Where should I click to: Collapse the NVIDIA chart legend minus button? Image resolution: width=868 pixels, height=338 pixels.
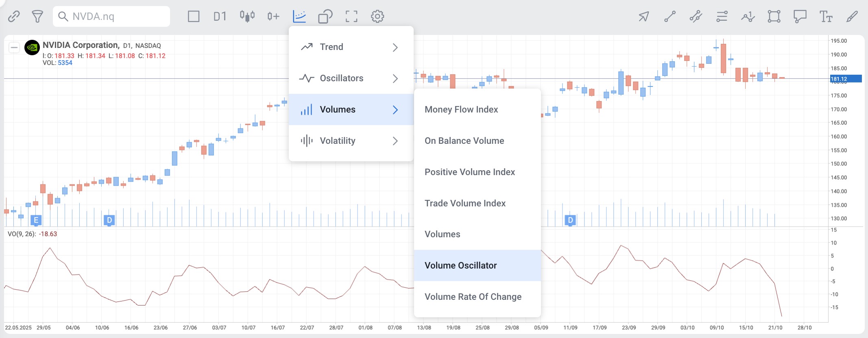[14, 48]
